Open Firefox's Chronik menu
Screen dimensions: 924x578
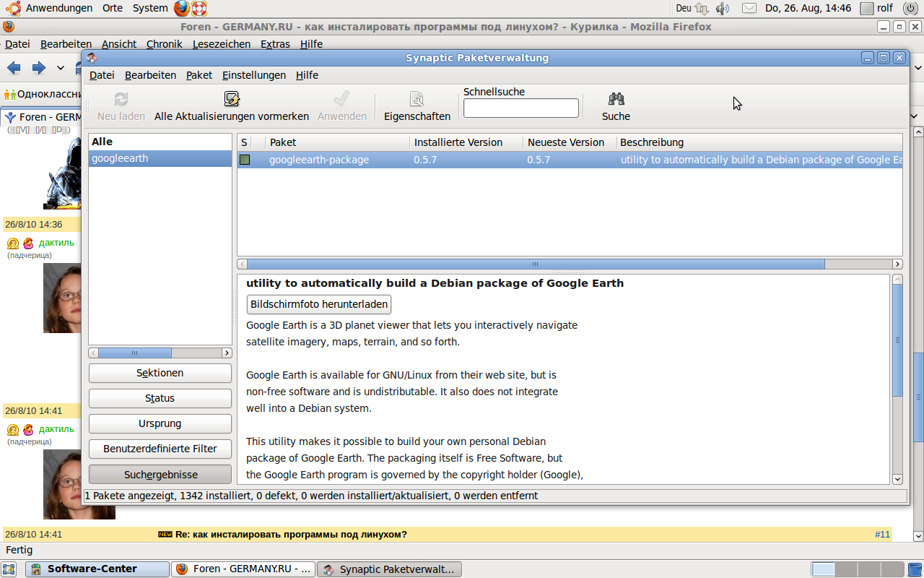(x=164, y=44)
